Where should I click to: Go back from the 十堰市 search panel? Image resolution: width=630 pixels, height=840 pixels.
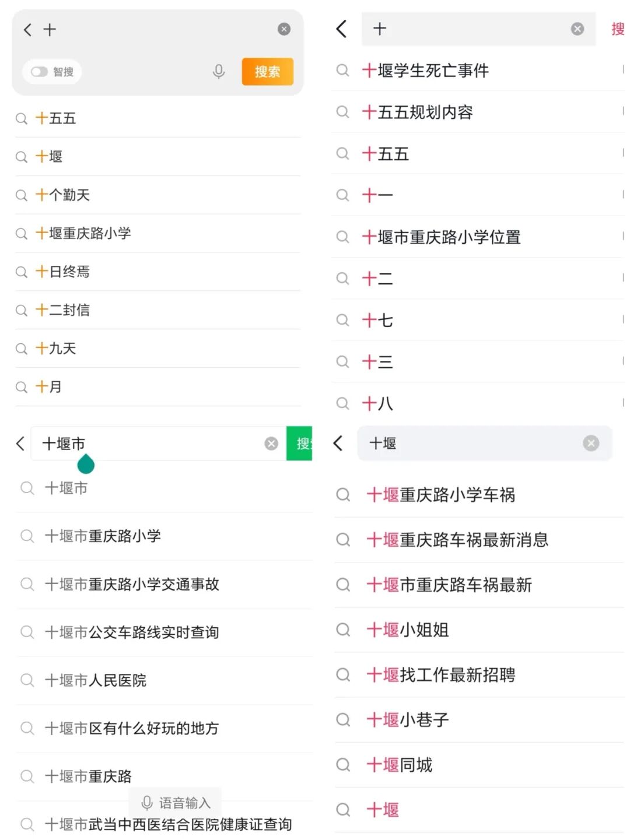(20, 444)
